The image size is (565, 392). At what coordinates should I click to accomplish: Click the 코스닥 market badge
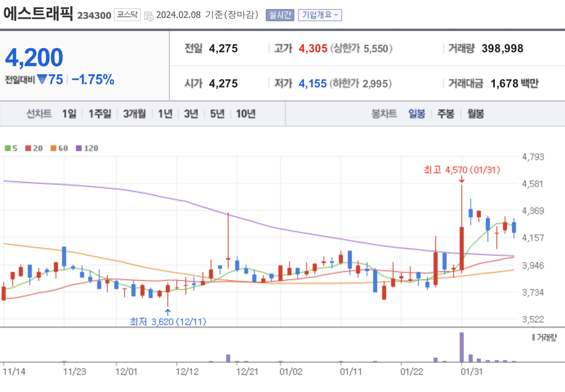(x=127, y=15)
